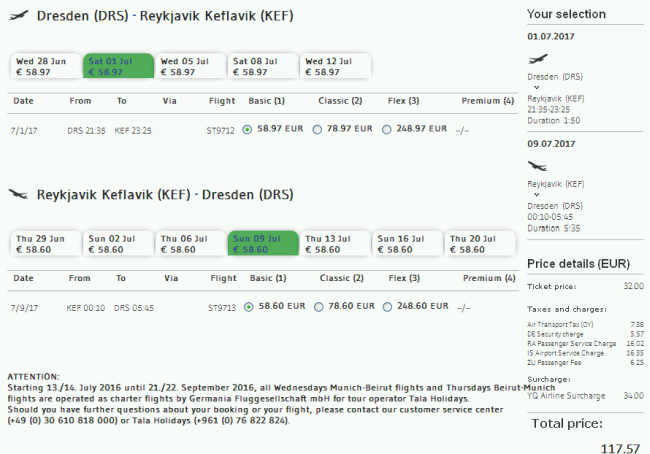Click the ZU Passenger Fee row
Image resolution: width=650 pixels, height=454 pixels.
585,363
